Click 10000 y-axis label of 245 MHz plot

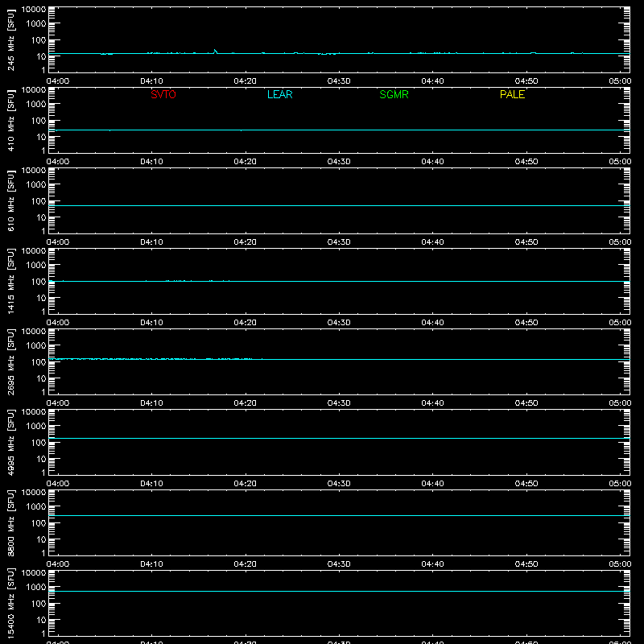click(x=34, y=10)
